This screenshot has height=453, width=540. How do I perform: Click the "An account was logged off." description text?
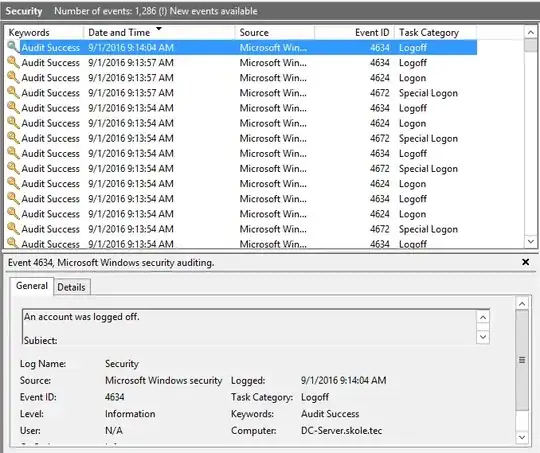pos(82,317)
